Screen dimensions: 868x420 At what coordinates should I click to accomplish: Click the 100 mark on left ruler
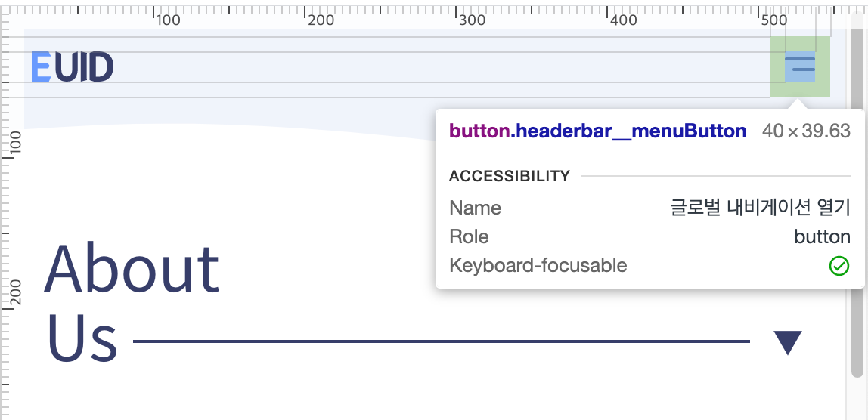tap(16, 142)
